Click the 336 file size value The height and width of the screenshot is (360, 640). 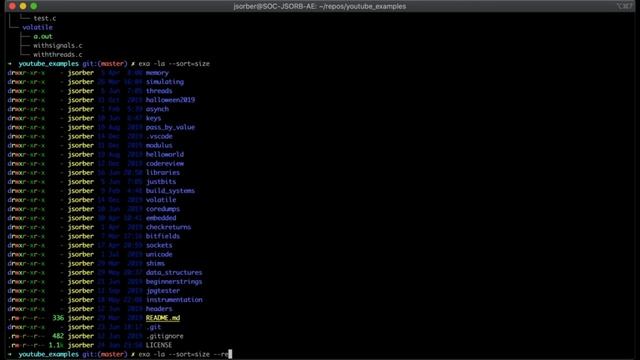(x=58, y=318)
